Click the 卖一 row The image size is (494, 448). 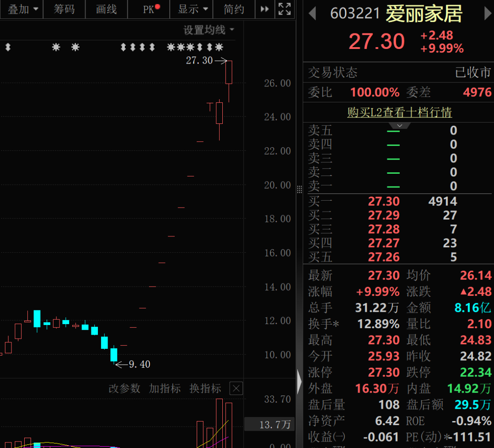point(399,186)
